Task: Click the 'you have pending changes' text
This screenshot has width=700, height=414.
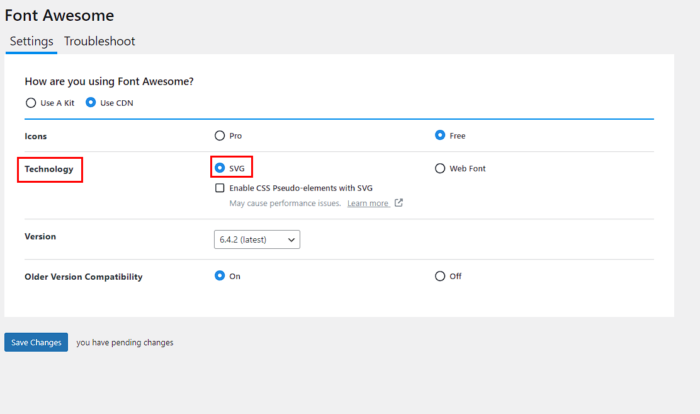Action: click(125, 343)
